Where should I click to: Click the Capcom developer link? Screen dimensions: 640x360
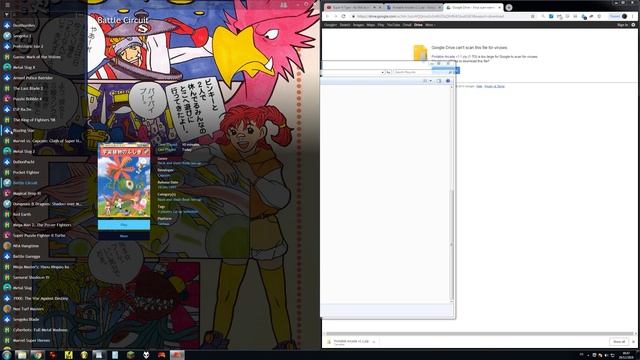pyautogui.click(x=164, y=175)
